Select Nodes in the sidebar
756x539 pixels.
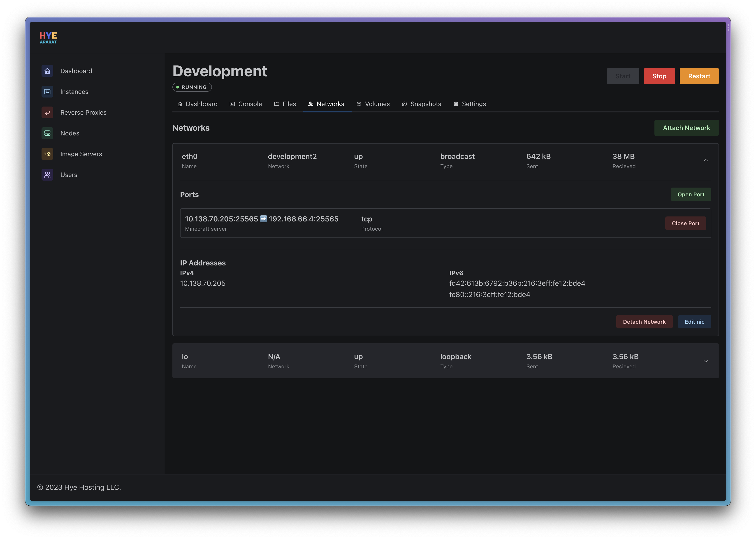click(x=70, y=133)
